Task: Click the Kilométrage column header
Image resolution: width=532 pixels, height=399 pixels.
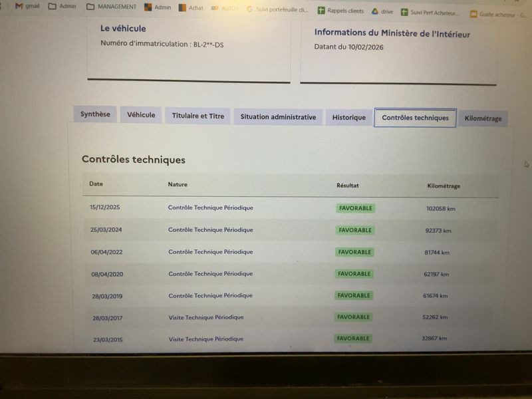Action: 444,186
